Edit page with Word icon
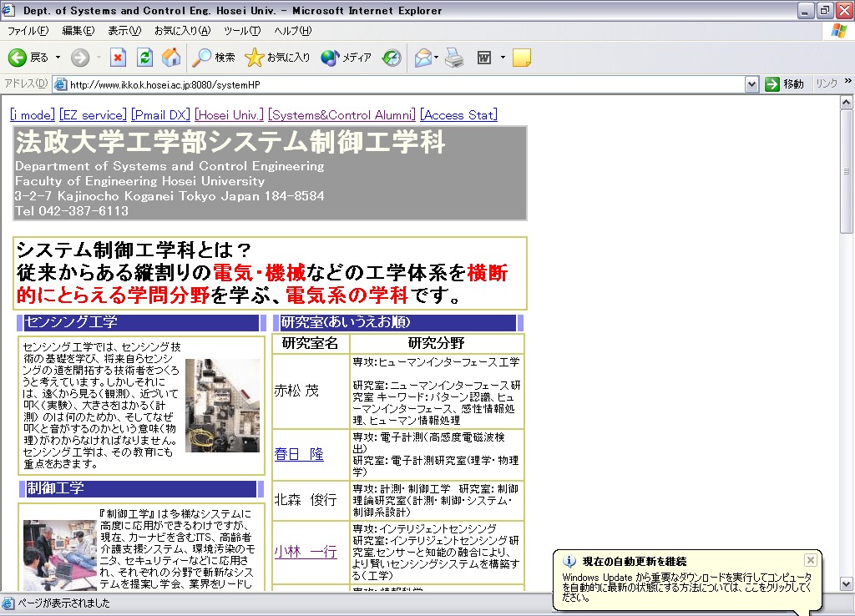Image resolution: width=855 pixels, height=616 pixels. pos(484,58)
